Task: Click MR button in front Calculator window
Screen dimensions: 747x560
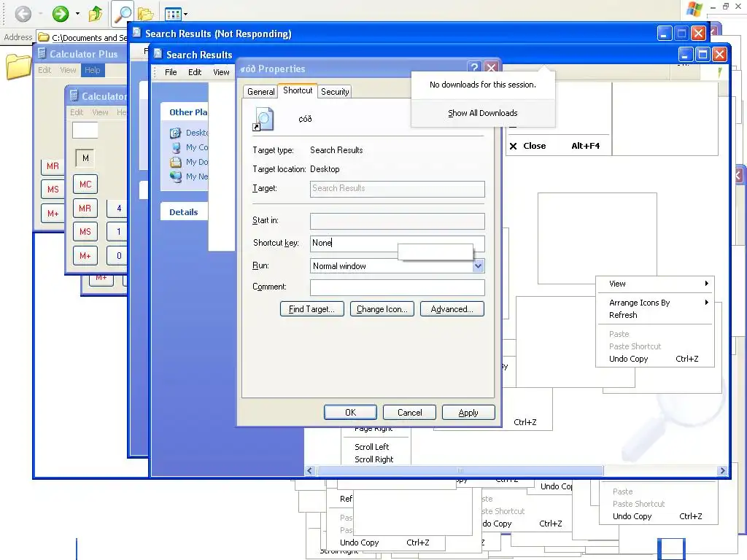Action: (85, 208)
